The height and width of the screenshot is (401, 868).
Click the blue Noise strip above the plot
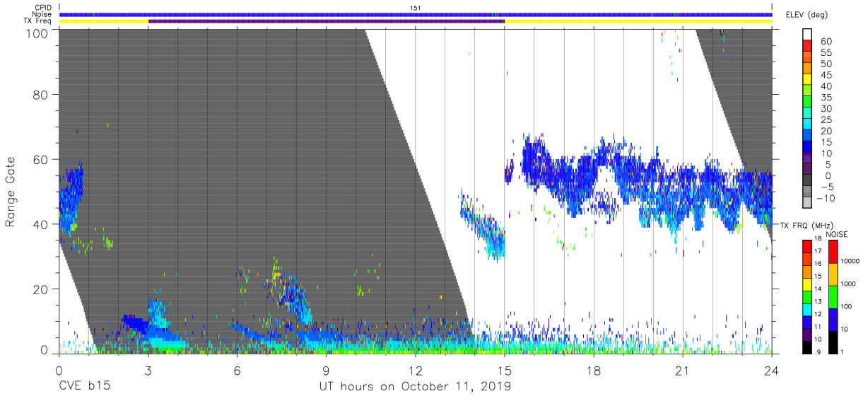(416, 14)
